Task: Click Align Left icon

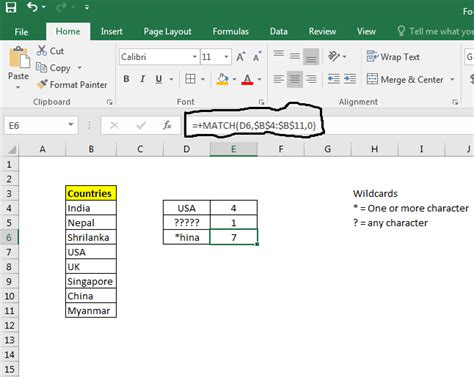Action: pyautogui.click(x=279, y=79)
